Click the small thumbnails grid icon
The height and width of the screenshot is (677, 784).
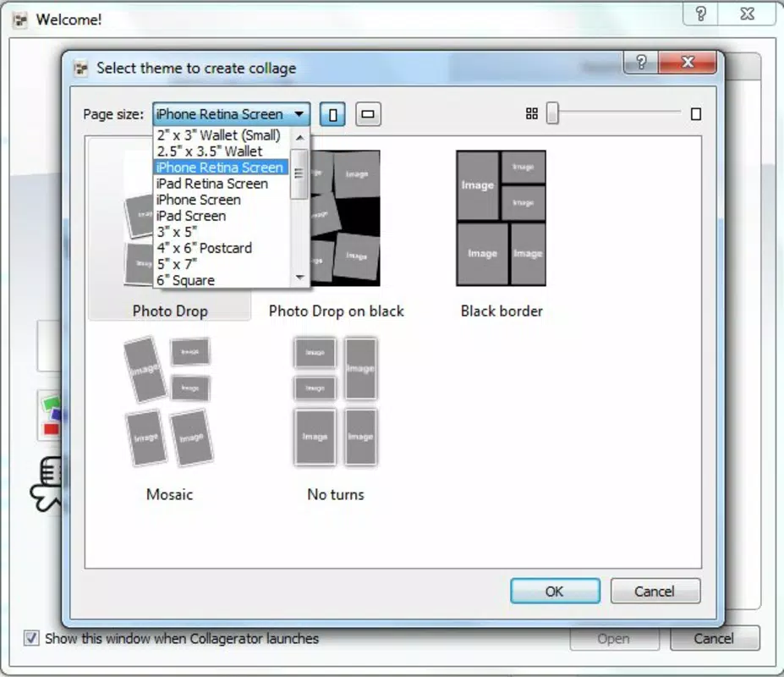click(x=531, y=114)
